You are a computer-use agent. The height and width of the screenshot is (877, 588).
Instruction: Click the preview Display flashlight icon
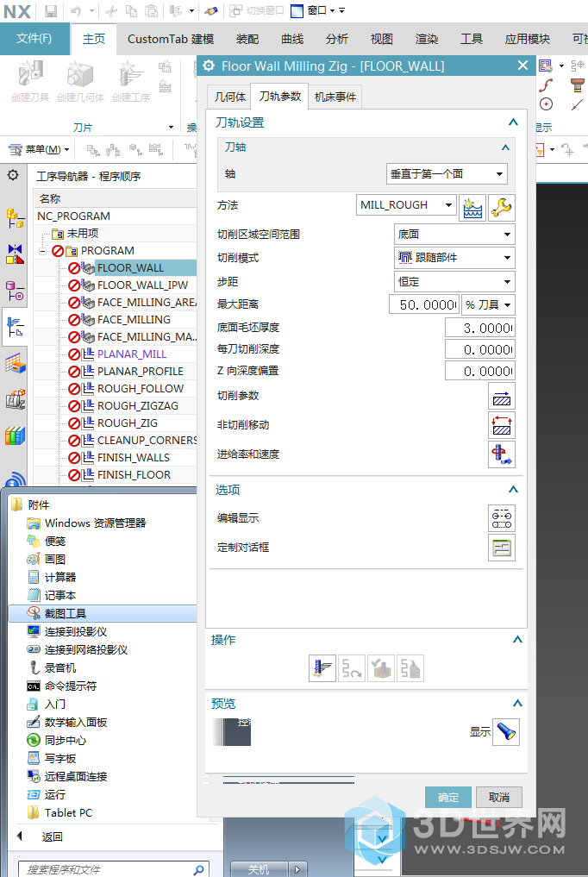tap(506, 732)
